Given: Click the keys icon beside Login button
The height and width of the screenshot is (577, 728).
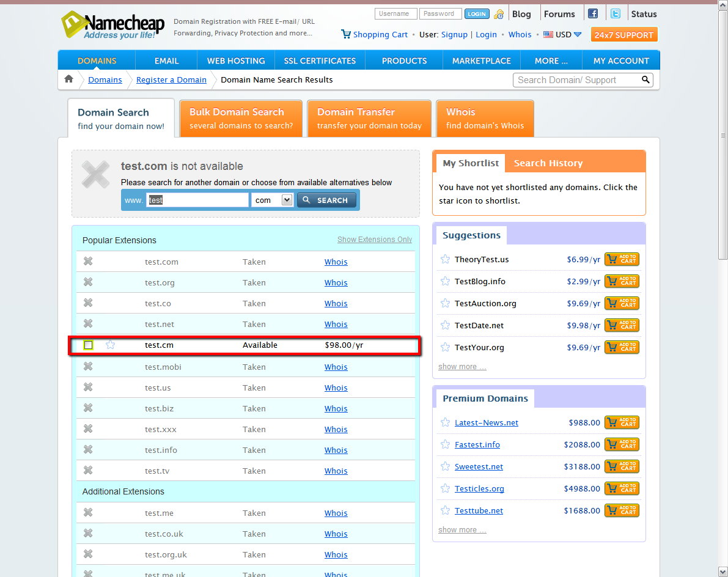Looking at the screenshot, I should tap(499, 14).
